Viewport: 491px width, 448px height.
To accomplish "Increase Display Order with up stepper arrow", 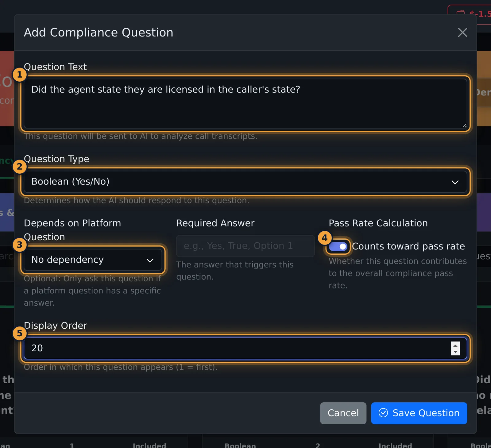I will (x=455, y=345).
